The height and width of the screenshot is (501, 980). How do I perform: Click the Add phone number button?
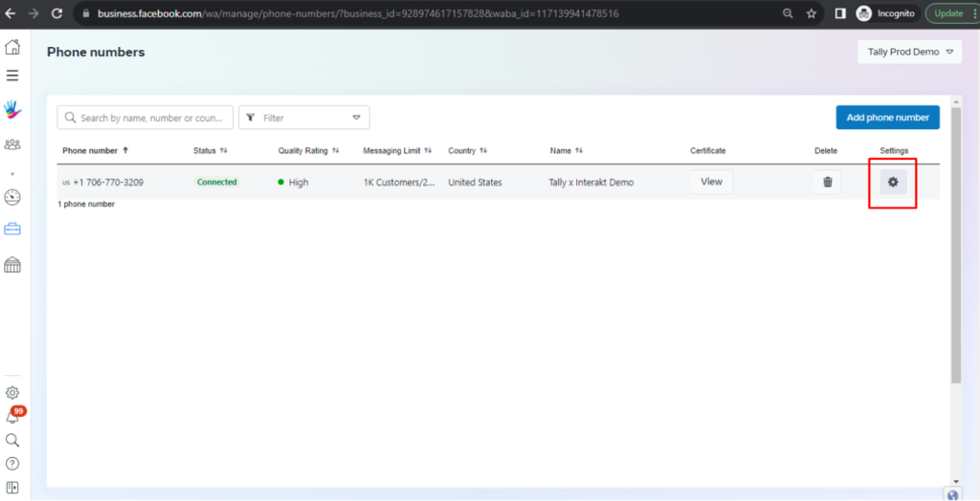click(x=887, y=118)
